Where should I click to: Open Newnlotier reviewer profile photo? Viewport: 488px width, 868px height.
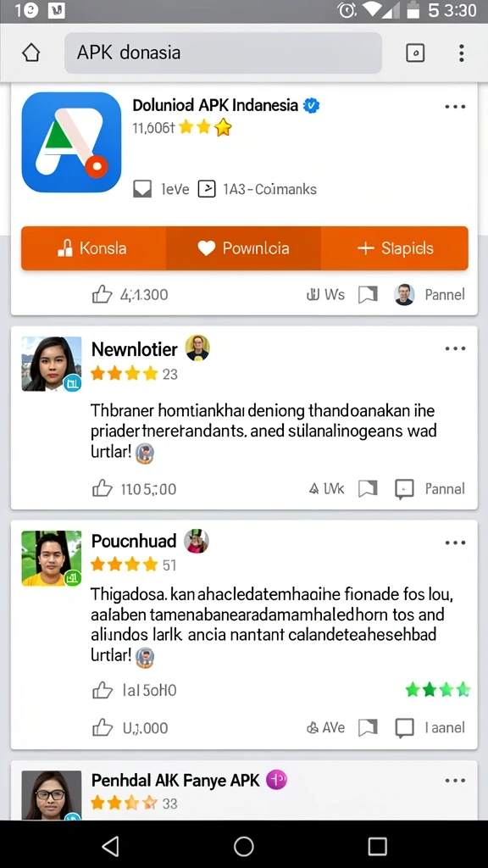tap(52, 364)
